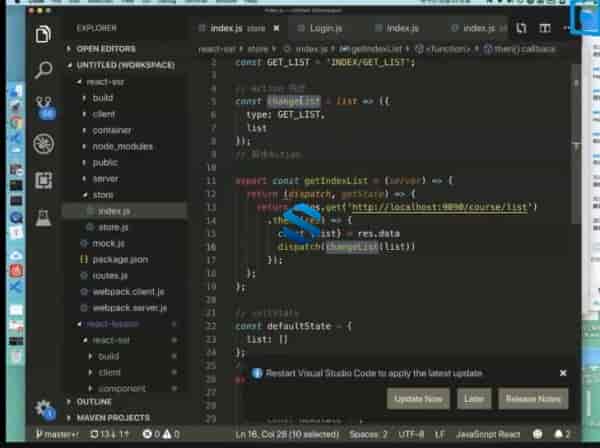Open the Search view in activity bar
This screenshot has height=448, width=600.
click(x=43, y=70)
